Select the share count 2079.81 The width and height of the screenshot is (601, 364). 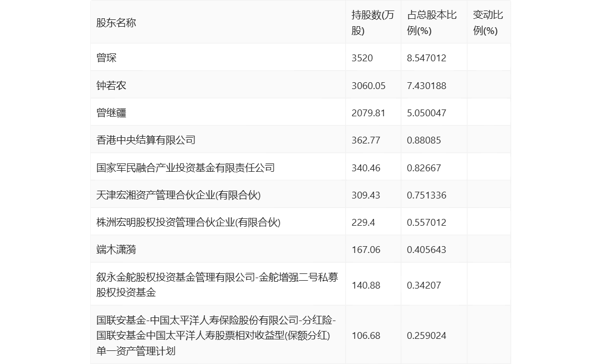click(x=368, y=113)
